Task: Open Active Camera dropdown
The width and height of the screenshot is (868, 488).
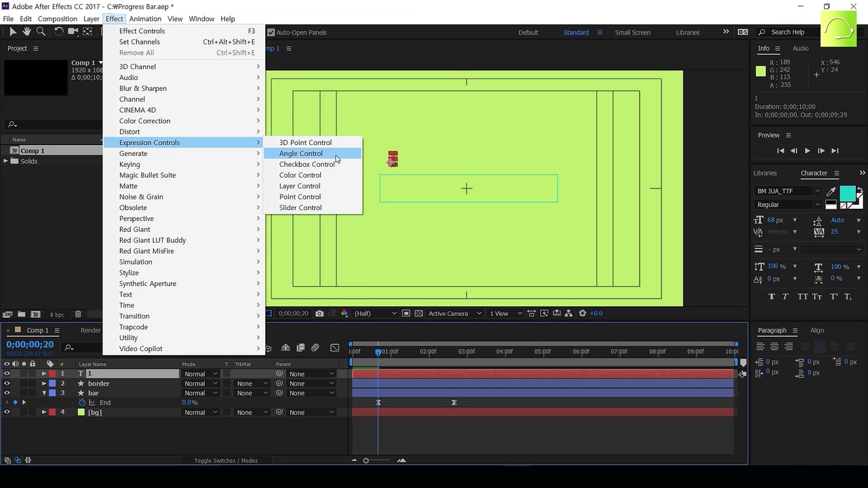Action: (454, 314)
